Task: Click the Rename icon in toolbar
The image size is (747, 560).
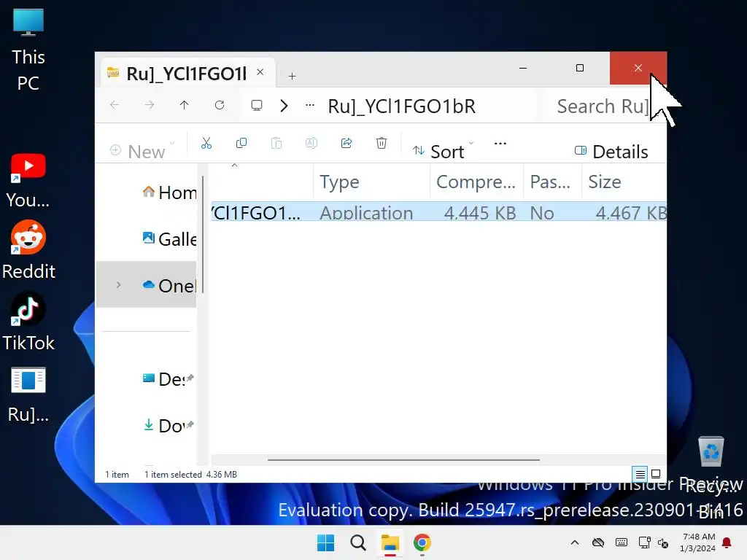Action: point(311,143)
